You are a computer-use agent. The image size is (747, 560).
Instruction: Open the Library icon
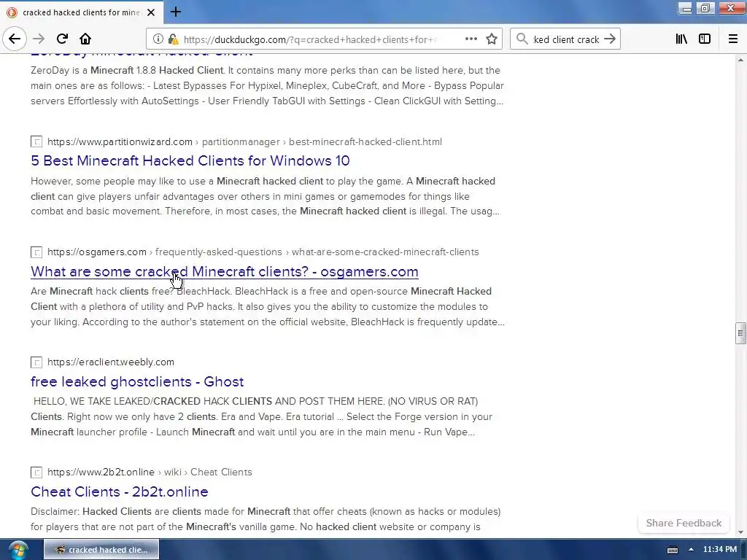(681, 39)
